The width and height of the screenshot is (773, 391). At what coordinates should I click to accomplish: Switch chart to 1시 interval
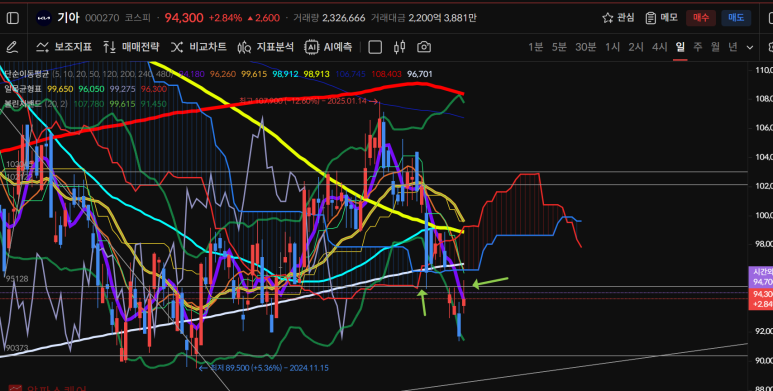(x=613, y=47)
